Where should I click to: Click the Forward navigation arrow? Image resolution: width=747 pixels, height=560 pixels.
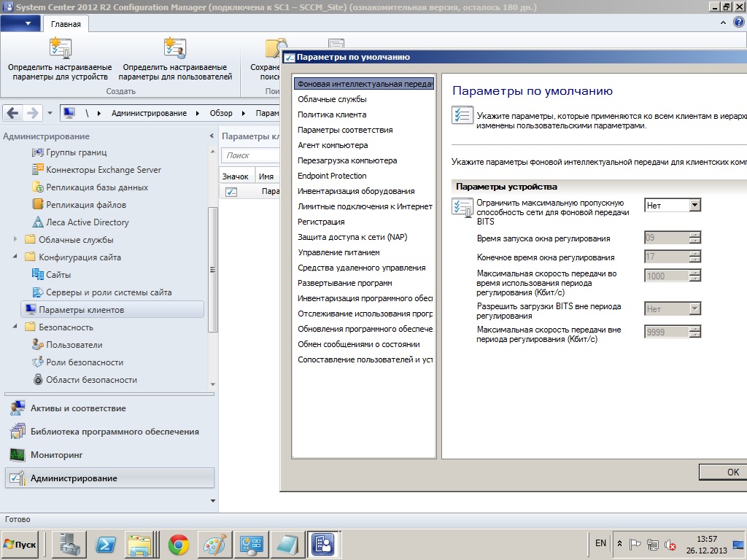click(x=32, y=113)
